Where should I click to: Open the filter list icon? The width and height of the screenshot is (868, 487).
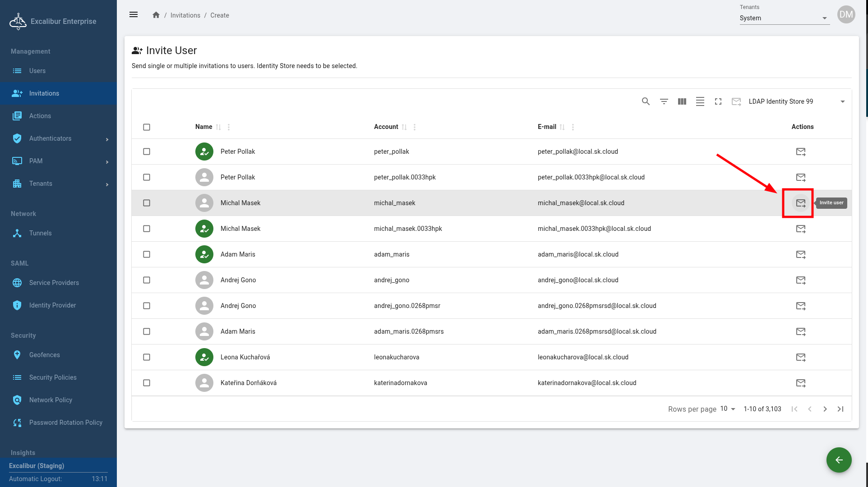pos(664,101)
